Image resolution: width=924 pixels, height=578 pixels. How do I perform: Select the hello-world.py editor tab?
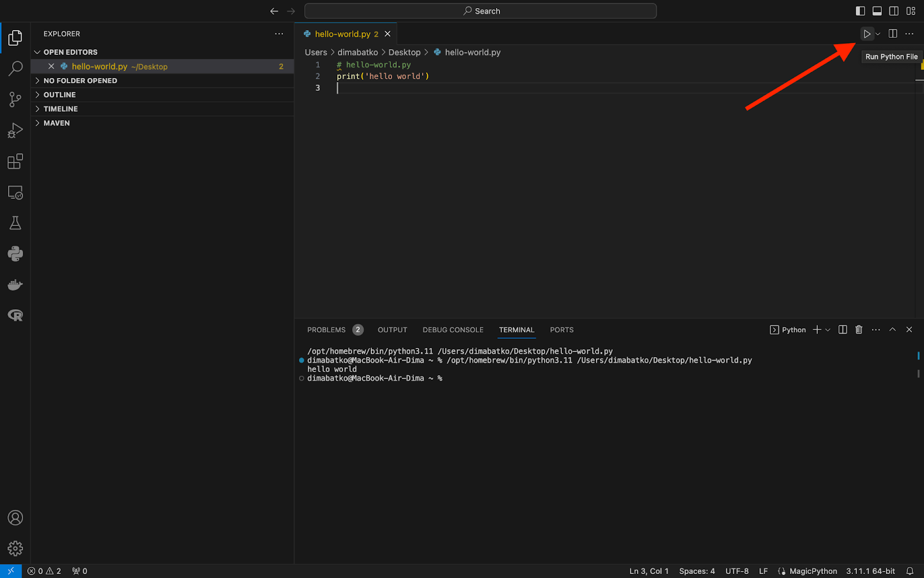coord(346,34)
